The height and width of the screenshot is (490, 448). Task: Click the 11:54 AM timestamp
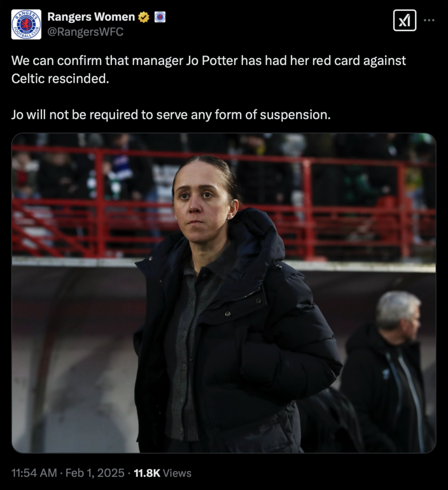pos(34,473)
